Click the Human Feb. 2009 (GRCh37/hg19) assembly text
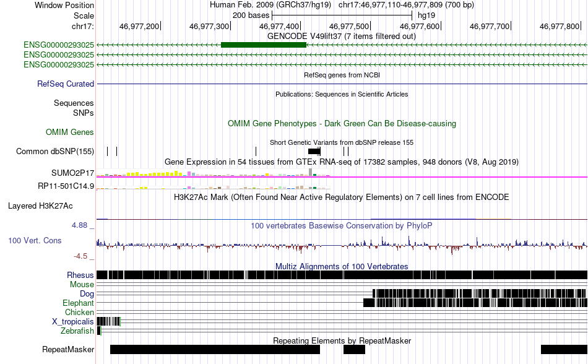The width and height of the screenshot is (588, 364). tap(270, 5)
